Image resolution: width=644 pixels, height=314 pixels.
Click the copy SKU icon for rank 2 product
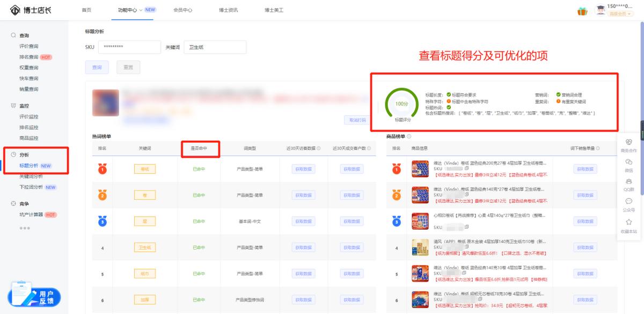467,194
